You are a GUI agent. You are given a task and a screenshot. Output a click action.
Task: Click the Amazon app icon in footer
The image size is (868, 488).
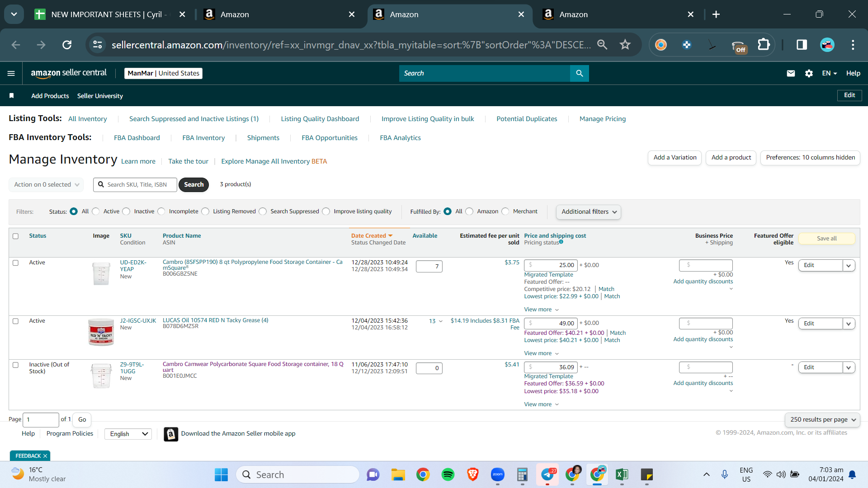coord(171,434)
